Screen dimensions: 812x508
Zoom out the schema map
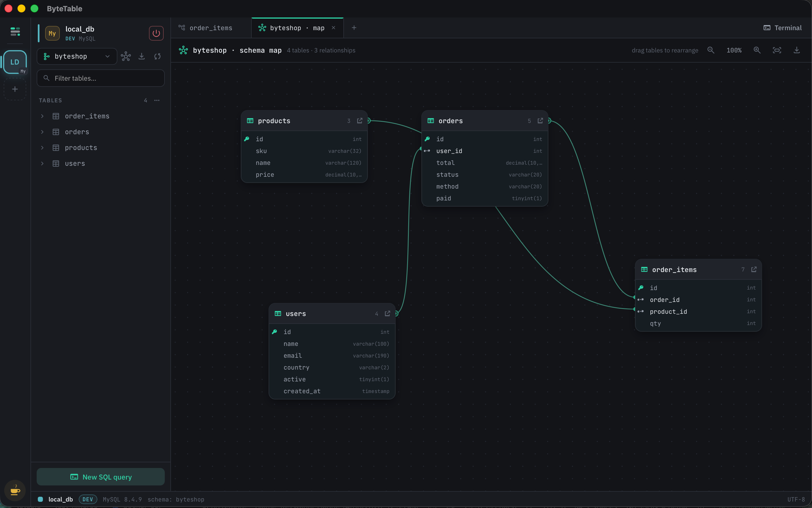(x=710, y=50)
